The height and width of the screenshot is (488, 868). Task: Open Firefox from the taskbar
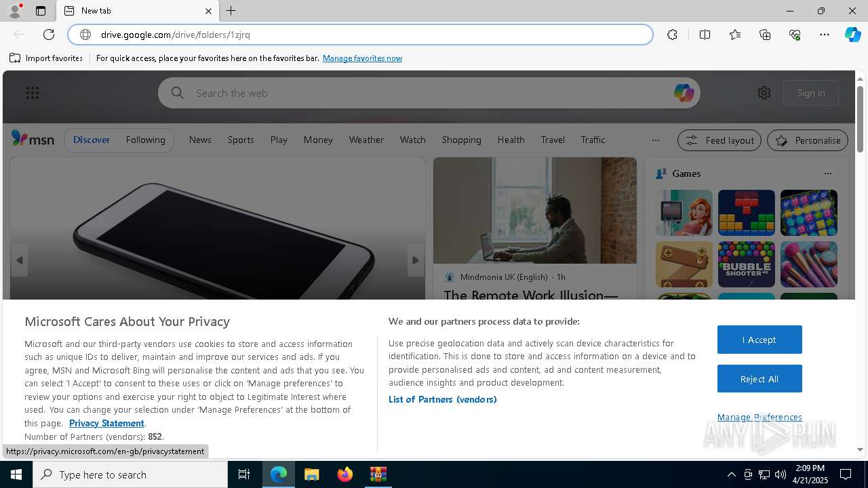click(x=345, y=474)
